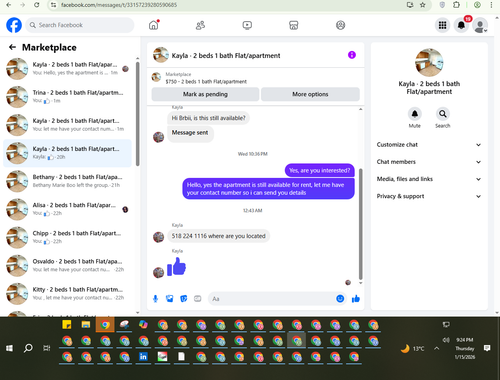Open the Video tab icon
The width and height of the screenshot is (500, 380).
[x=247, y=25]
